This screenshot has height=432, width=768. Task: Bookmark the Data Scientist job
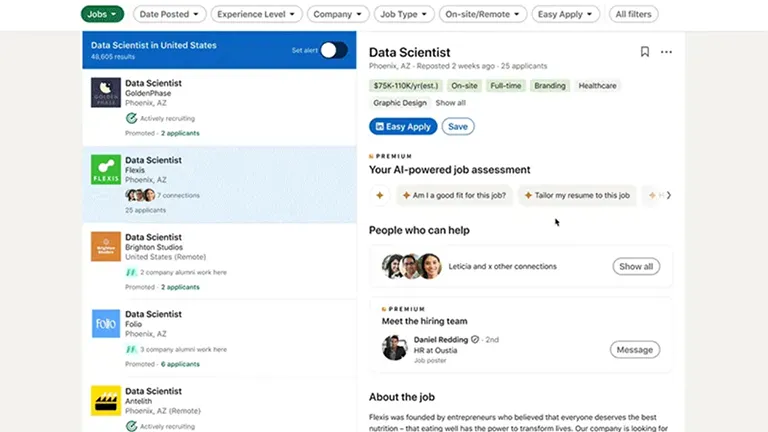[x=645, y=51]
